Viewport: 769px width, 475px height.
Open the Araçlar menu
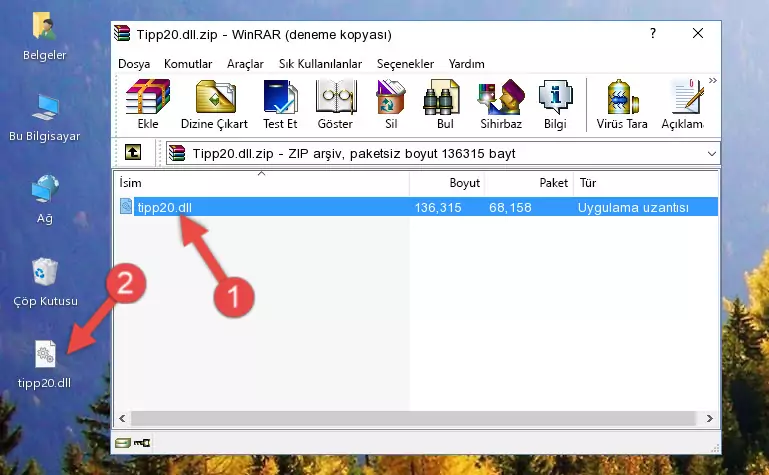[x=245, y=64]
